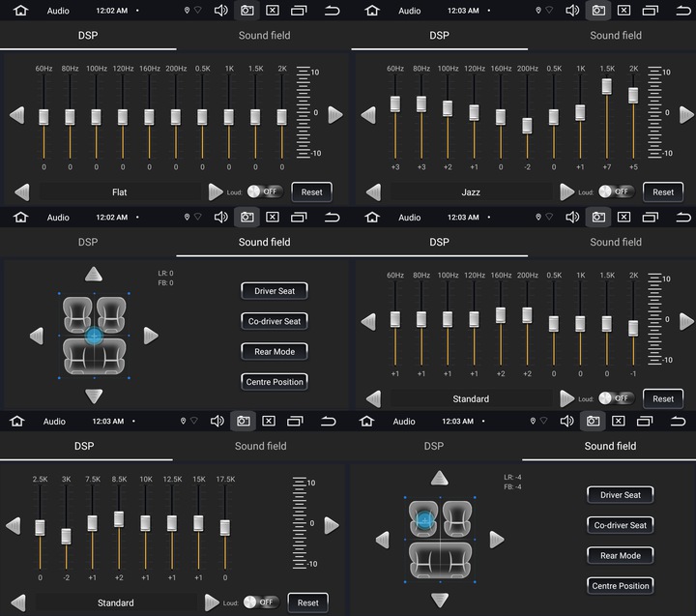696x616 pixels.
Task: Tap the left arrow beside the seats showing LR: -4
Action: point(383,539)
